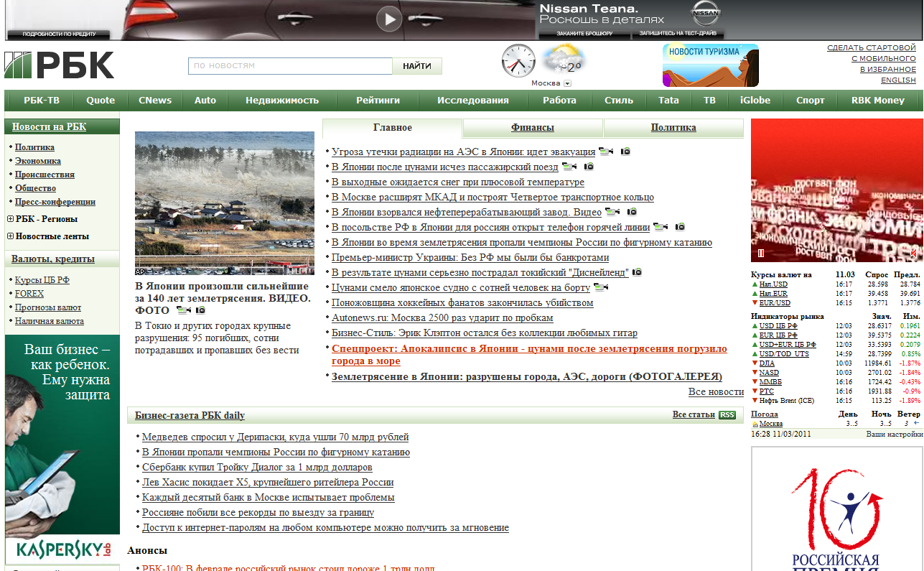Click photo icon next to missing passenger train headline
924x571 pixels.
coord(589,167)
